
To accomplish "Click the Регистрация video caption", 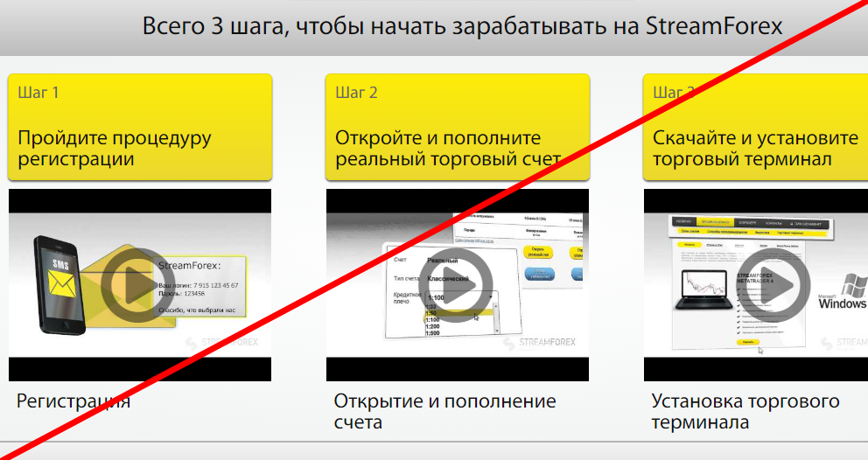I will tap(73, 401).
